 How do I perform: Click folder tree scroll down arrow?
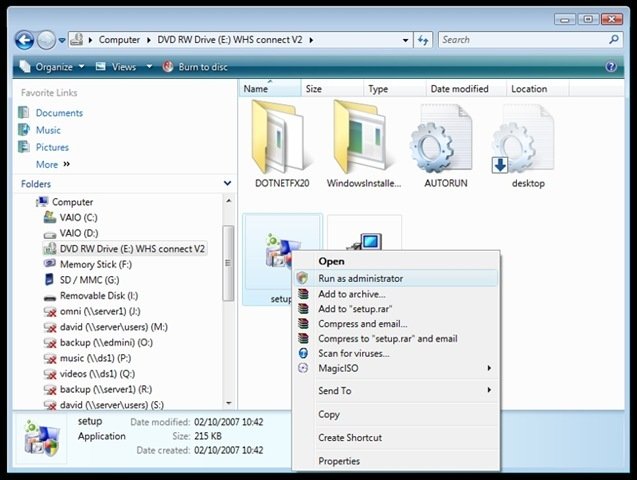(229, 403)
